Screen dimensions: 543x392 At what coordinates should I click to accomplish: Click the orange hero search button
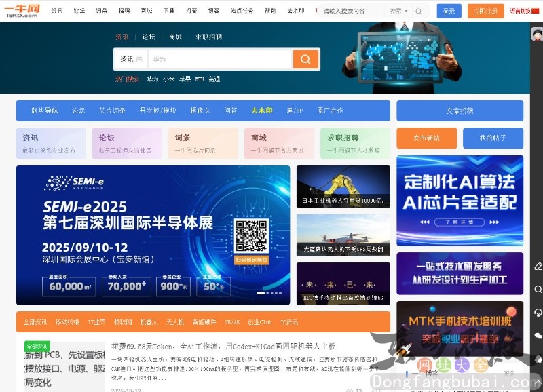click(305, 59)
